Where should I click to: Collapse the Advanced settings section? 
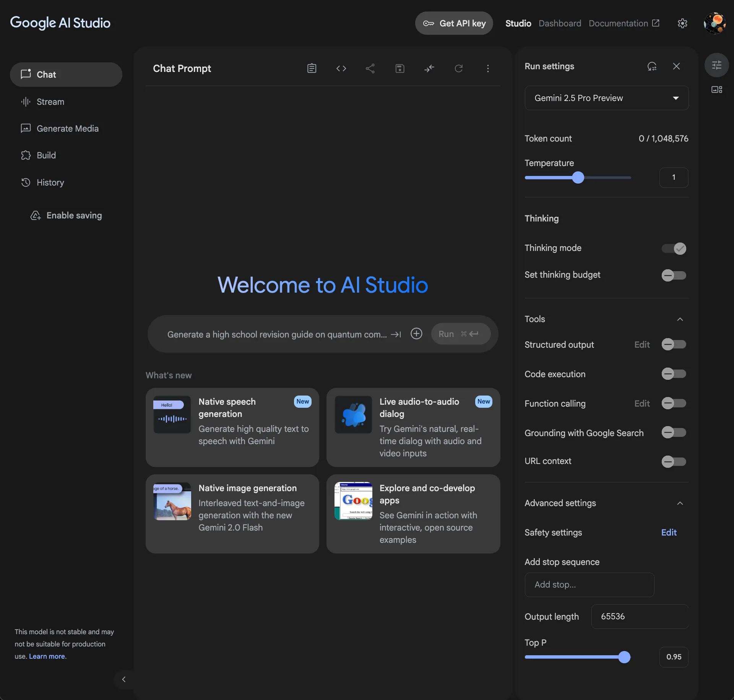(x=680, y=503)
